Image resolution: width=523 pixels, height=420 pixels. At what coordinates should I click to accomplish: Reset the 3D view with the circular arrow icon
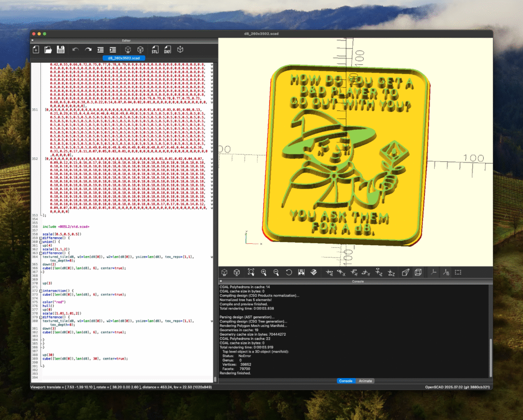[289, 273]
